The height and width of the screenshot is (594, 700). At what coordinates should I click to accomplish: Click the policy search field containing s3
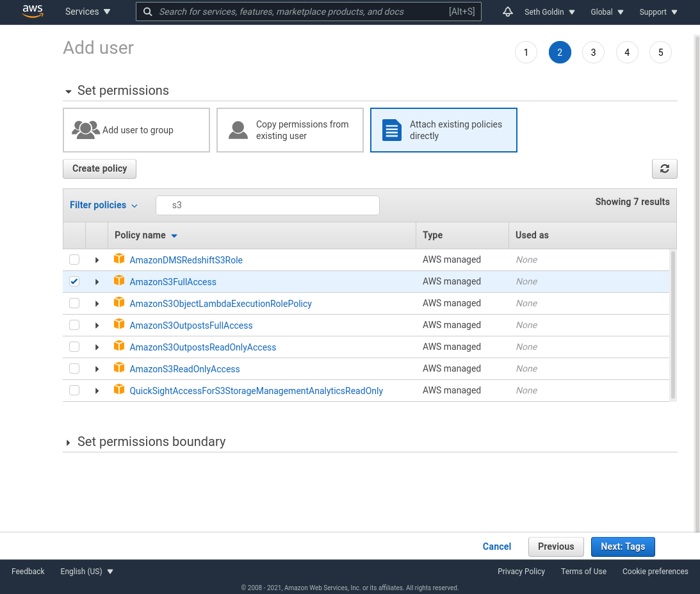269,205
